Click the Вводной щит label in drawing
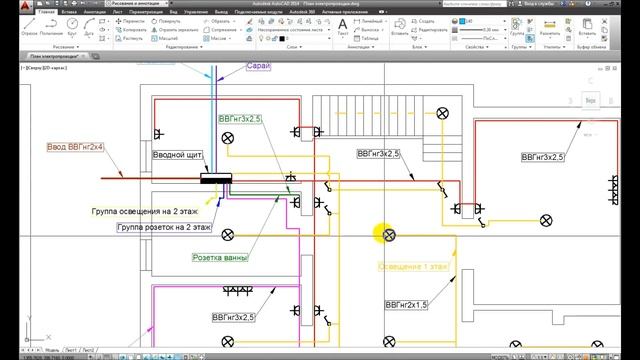 177,155
